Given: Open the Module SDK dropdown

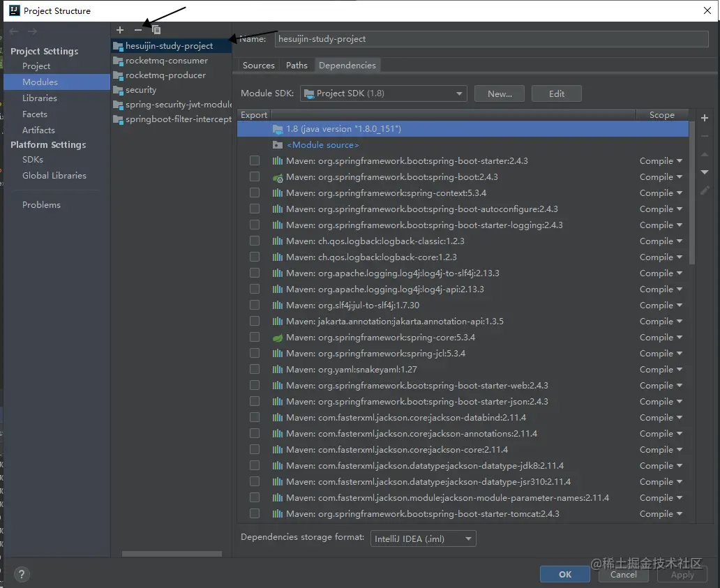Looking at the screenshot, I should [384, 93].
